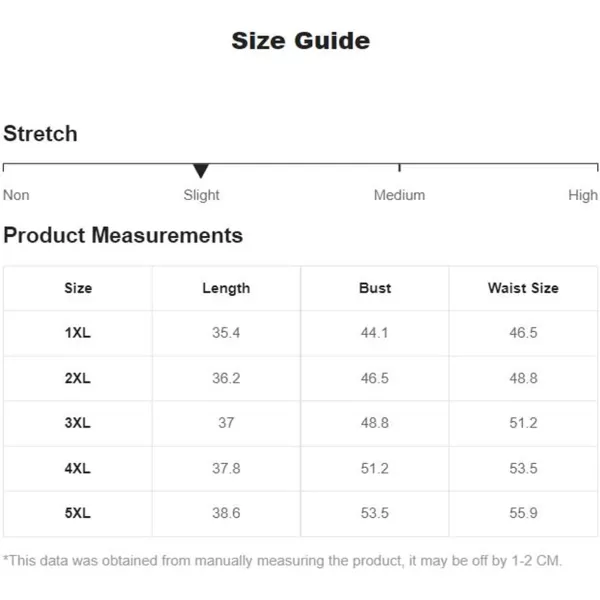Click the Product Measurements heading
This screenshot has width=600, height=600.
click(123, 235)
